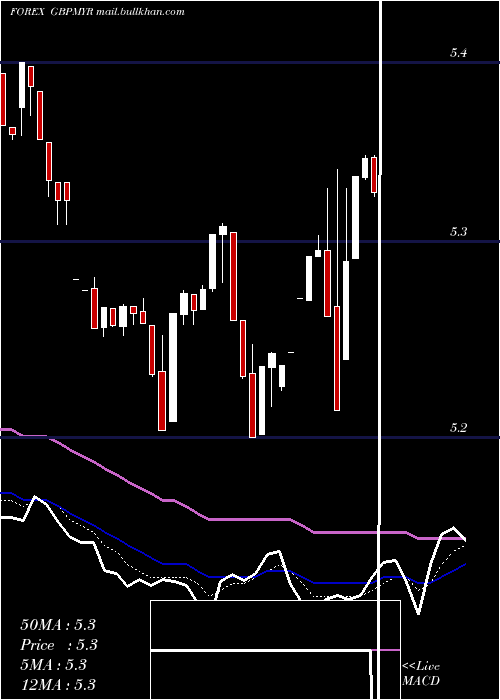Click the 5MA : 5.3 readout
The image size is (500, 700).
coord(53,665)
